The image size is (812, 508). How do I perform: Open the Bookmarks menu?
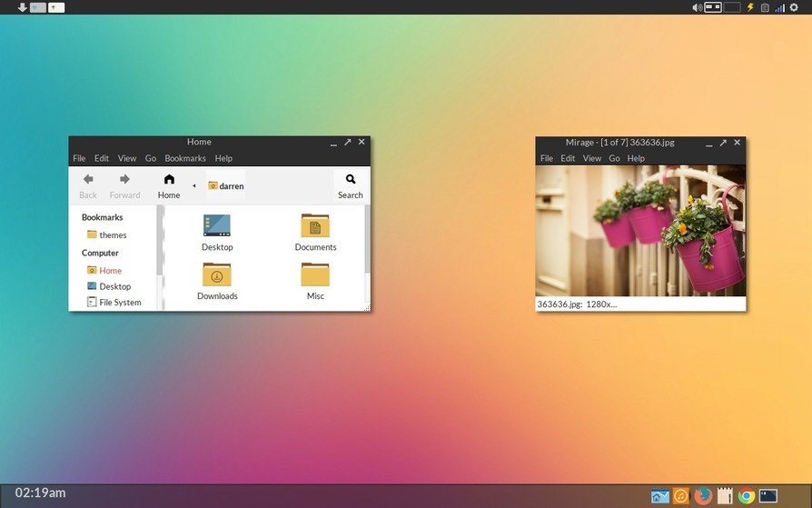(185, 158)
